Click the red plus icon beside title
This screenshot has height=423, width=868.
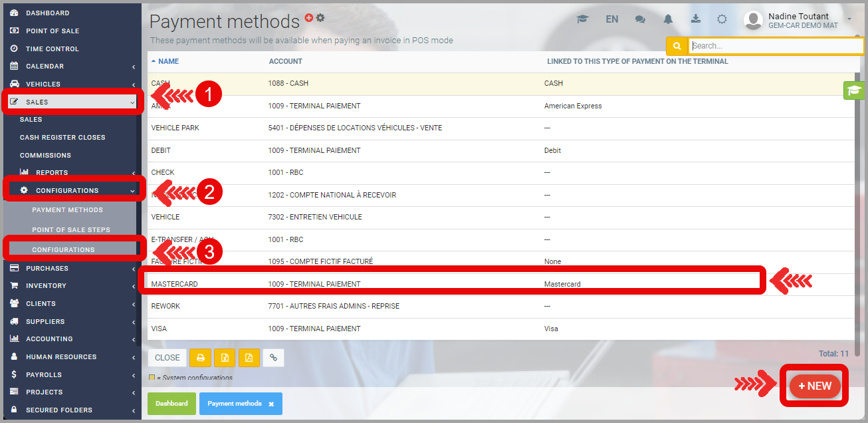click(x=309, y=18)
